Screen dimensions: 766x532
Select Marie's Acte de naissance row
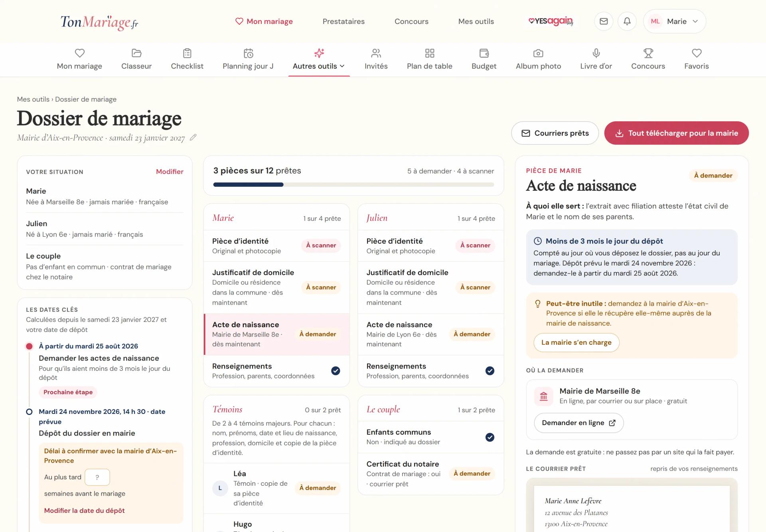[x=276, y=334]
